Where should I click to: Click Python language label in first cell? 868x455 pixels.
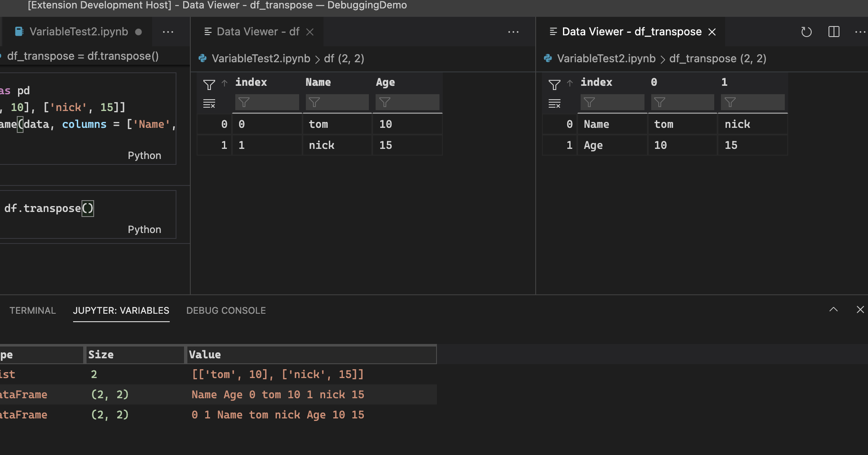pyautogui.click(x=145, y=156)
